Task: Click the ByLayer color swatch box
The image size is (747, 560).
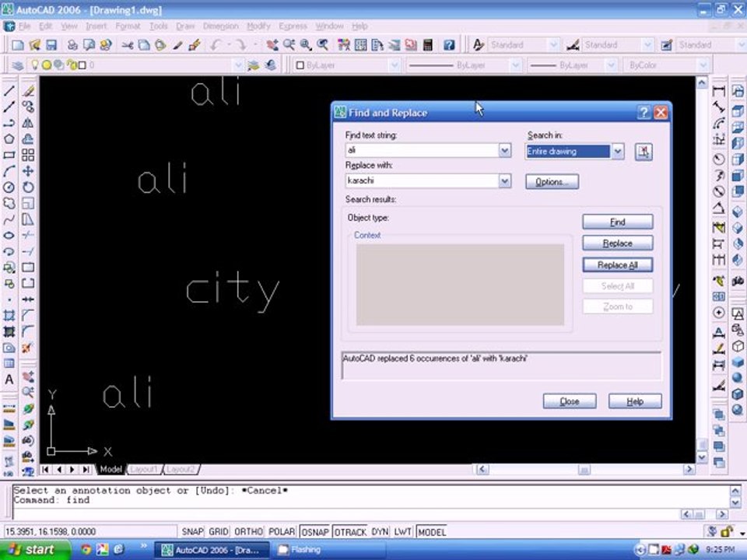Action: pos(300,65)
